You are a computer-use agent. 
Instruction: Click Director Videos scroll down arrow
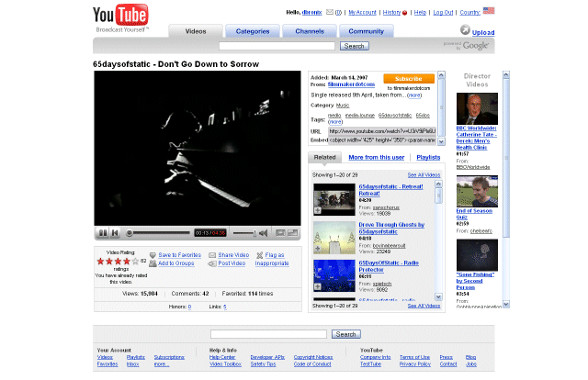click(506, 304)
